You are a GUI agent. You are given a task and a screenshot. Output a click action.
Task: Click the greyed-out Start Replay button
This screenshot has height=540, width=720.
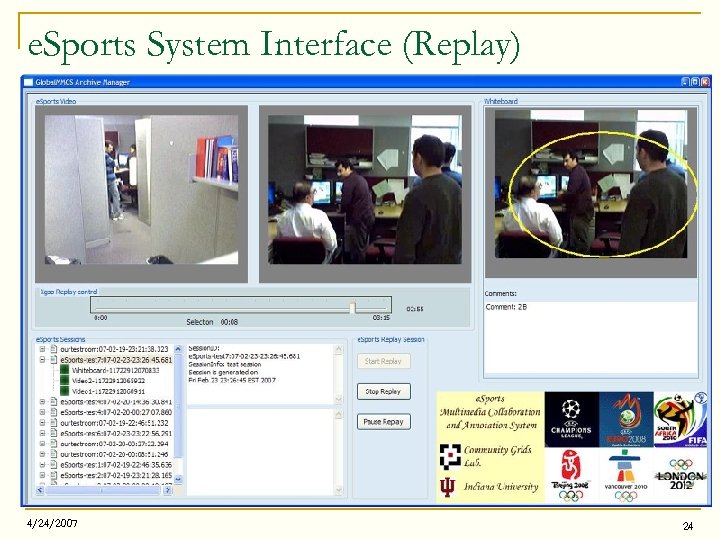click(383, 361)
